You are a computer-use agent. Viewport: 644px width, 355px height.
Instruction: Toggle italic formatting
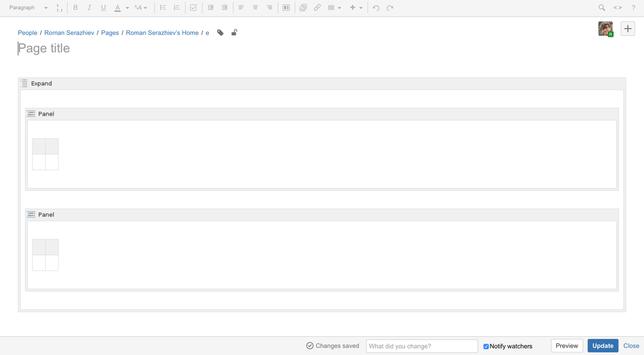(89, 8)
